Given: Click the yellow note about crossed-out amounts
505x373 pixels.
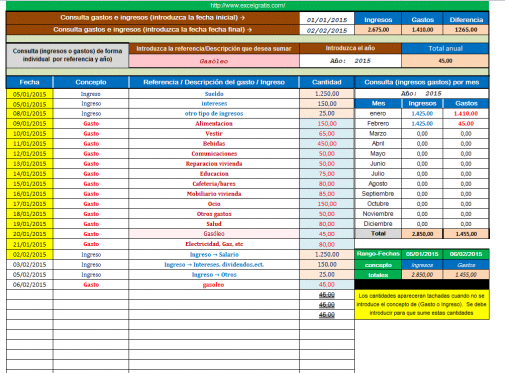Looking at the screenshot, I should coord(422,304).
